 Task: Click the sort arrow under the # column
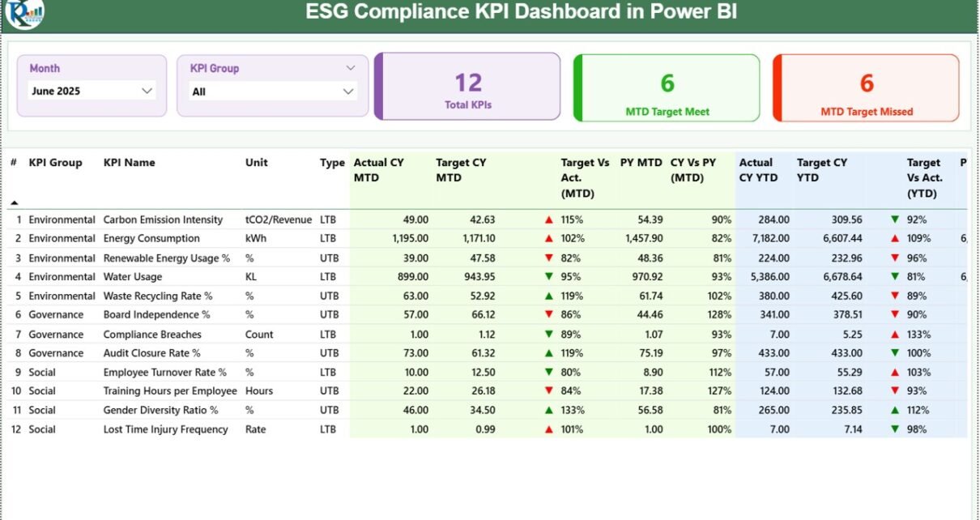click(14, 202)
